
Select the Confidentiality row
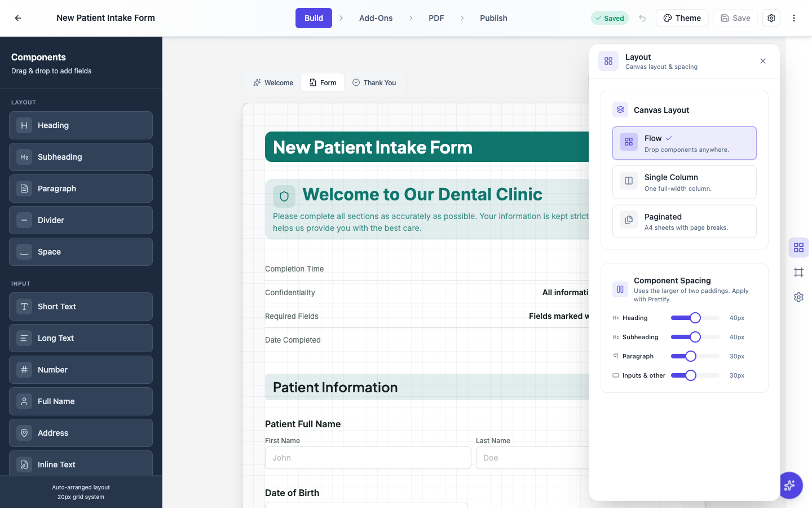427,292
